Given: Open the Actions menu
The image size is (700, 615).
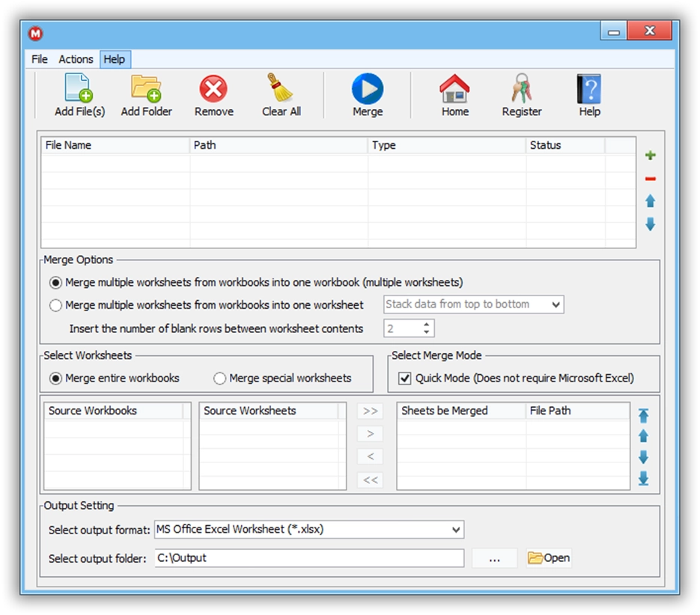Looking at the screenshot, I should 76,59.
